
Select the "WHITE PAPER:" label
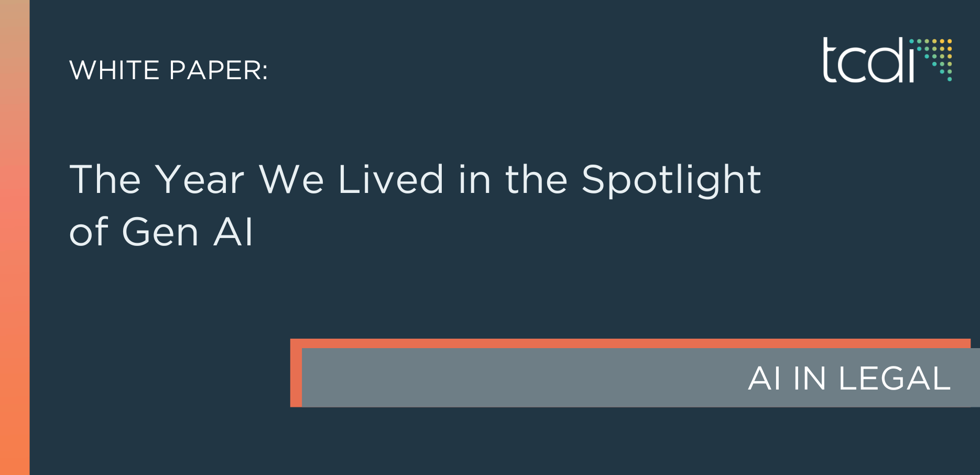click(x=168, y=70)
